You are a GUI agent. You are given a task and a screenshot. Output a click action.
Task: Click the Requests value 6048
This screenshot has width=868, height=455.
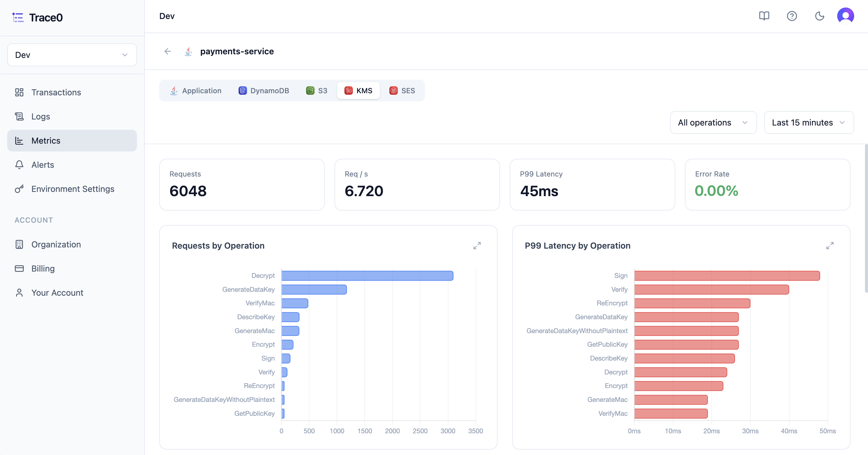tap(188, 191)
